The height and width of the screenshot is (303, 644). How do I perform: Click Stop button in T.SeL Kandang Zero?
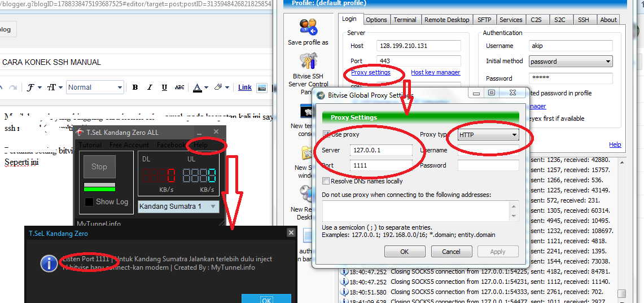click(x=99, y=166)
